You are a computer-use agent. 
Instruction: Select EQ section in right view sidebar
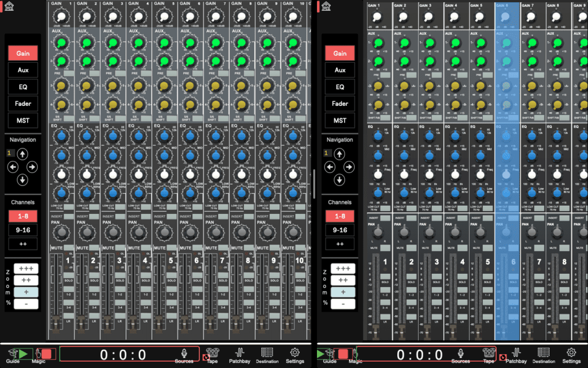coord(340,87)
